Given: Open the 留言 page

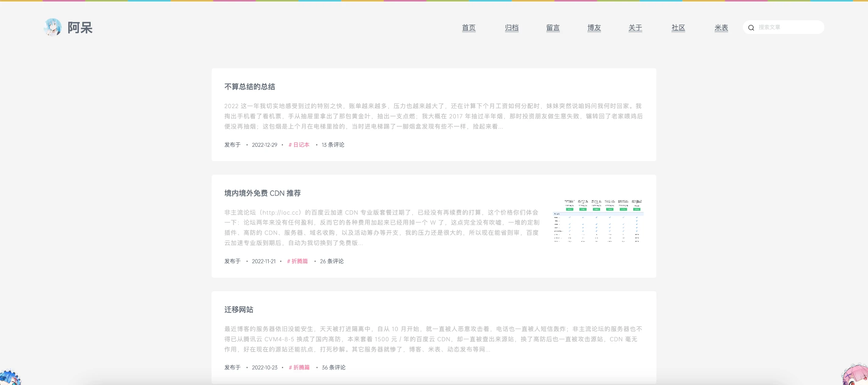Looking at the screenshot, I should click(553, 28).
